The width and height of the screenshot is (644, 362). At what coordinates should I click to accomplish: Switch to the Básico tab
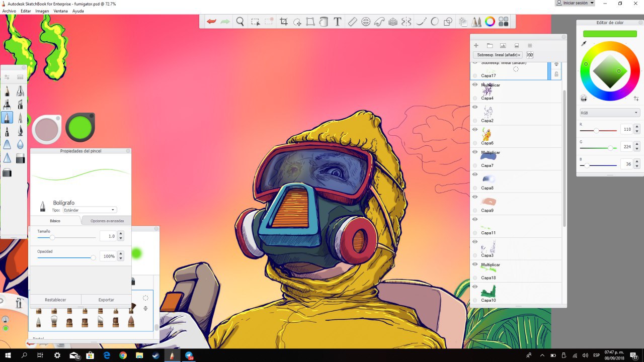[x=55, y=221]
